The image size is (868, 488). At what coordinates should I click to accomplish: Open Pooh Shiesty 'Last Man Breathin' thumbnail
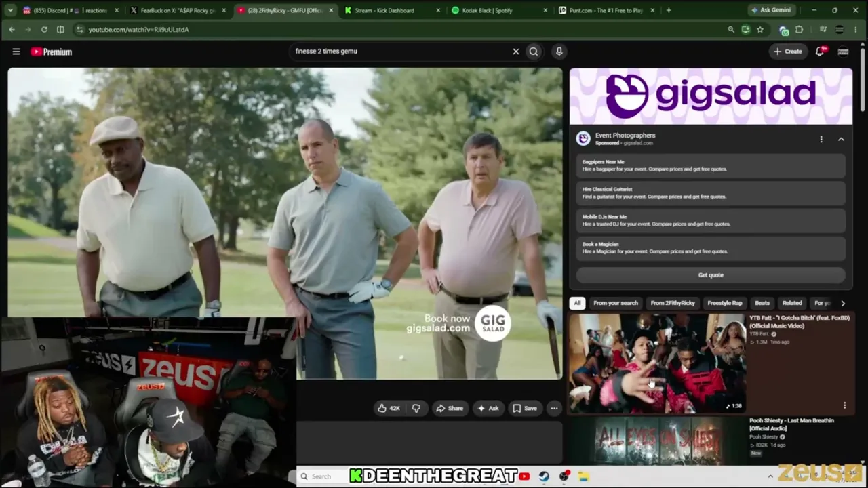(x=656, y=441)
